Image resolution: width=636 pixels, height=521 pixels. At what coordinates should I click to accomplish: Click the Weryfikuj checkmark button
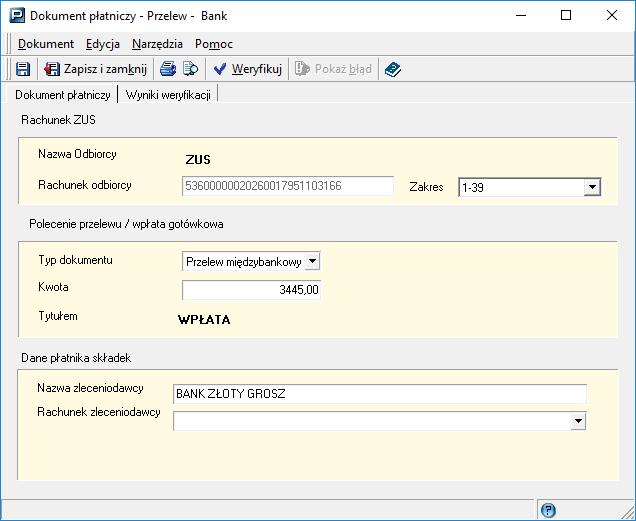(247, 69)
